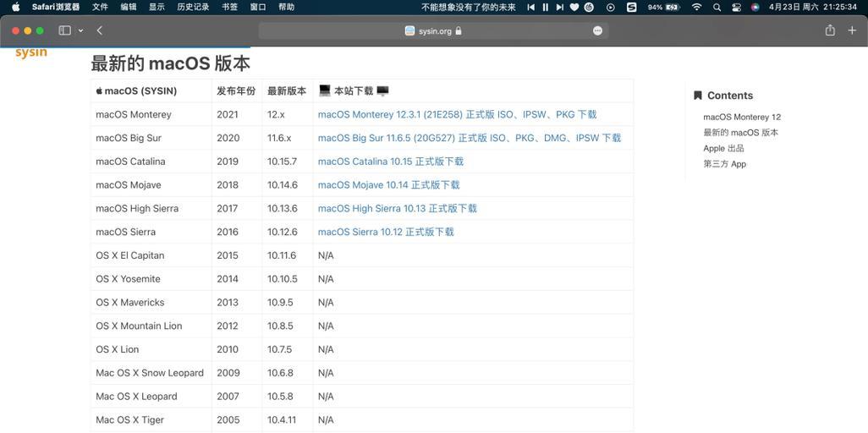The image size is (868, 433).
Task: Jump to 第三方 App in Contents
Action: tap(725, 164)
